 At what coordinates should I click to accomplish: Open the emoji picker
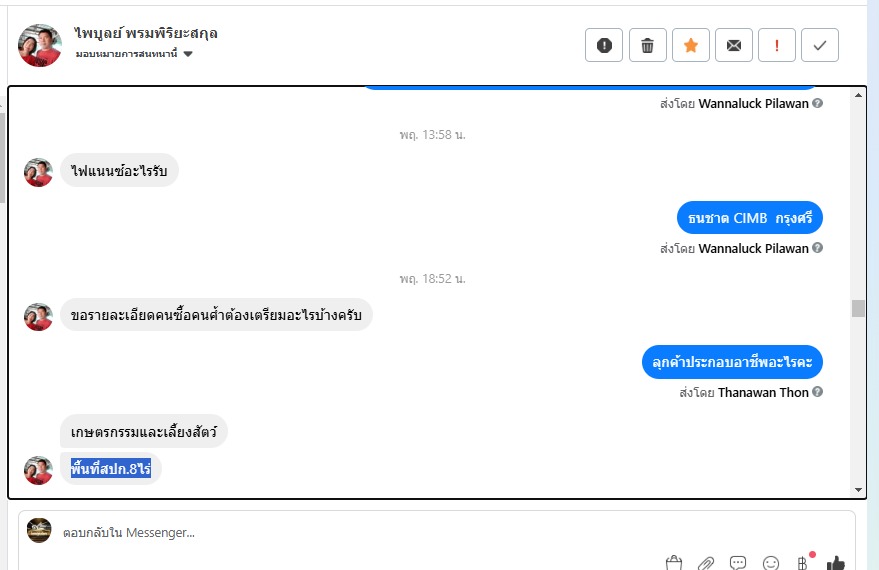pyautogui.click(x=770, y=563)
